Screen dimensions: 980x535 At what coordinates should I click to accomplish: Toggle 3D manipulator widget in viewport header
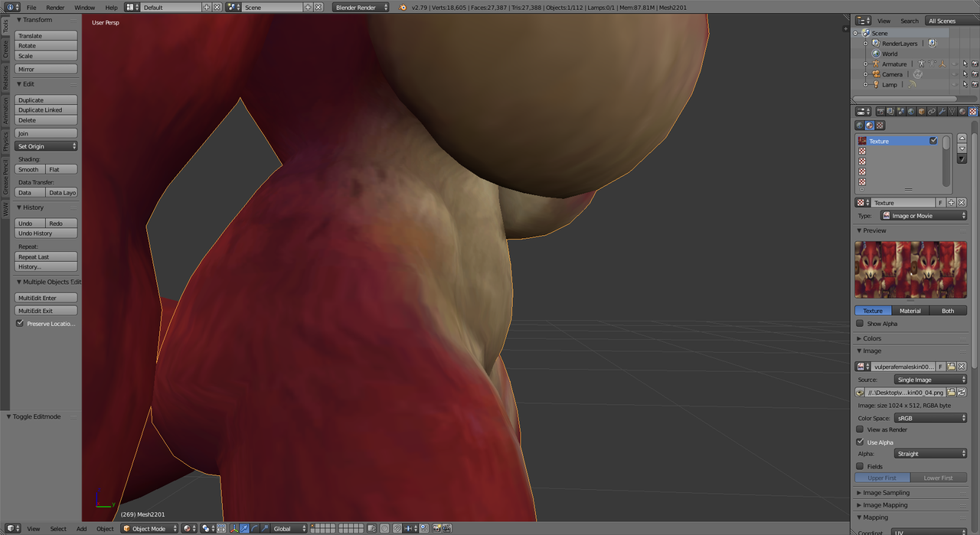tap(234, 529)
